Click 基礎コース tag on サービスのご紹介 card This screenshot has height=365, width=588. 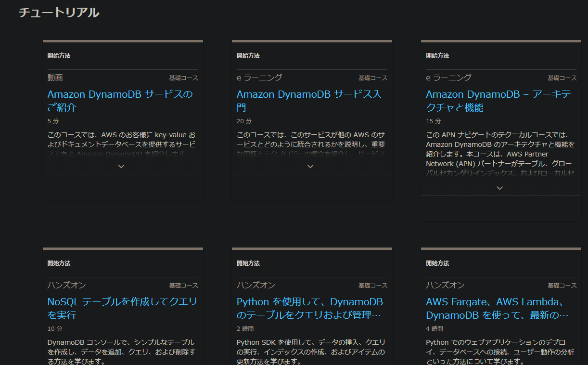[x=183, y=78]
